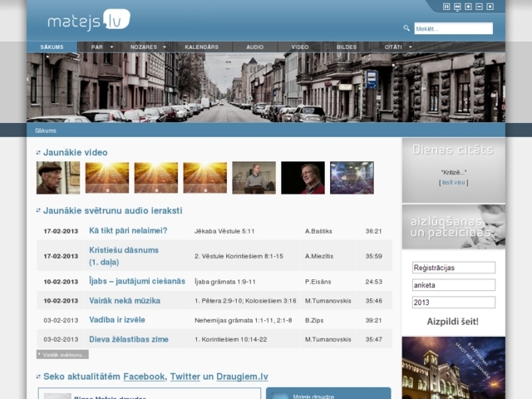532x399 pixels.
Task: Click '2. Vēstule Korintiešiem 8:1-15' text
Action: 239,256
